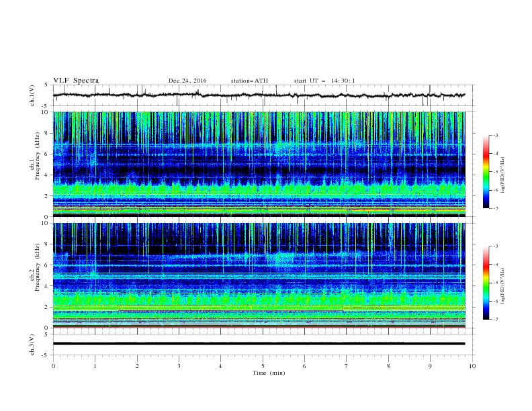Click the "ch.3(V)" axis label

(x=32, y=345)
